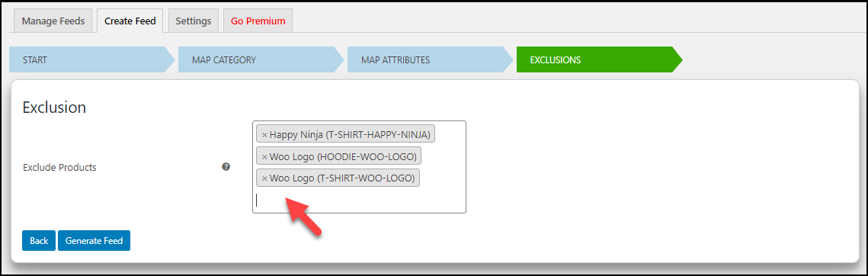This screenshot has width=868, height=276.
Task: Focus the Exclude Products search input
Action: pos(359,201)
